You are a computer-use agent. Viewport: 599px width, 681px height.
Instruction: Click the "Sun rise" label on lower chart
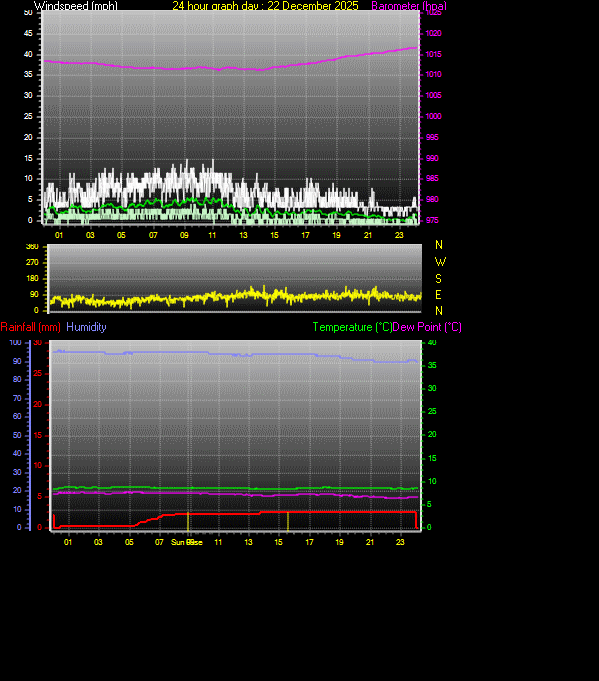pos(187,542)
